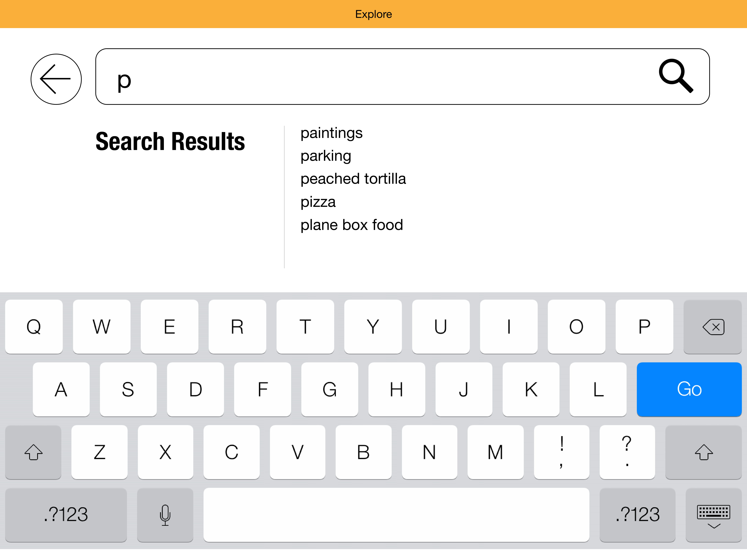Hide keyboard with the dismiss key
This screenshot has height=560, width=747.
point(714,515)
